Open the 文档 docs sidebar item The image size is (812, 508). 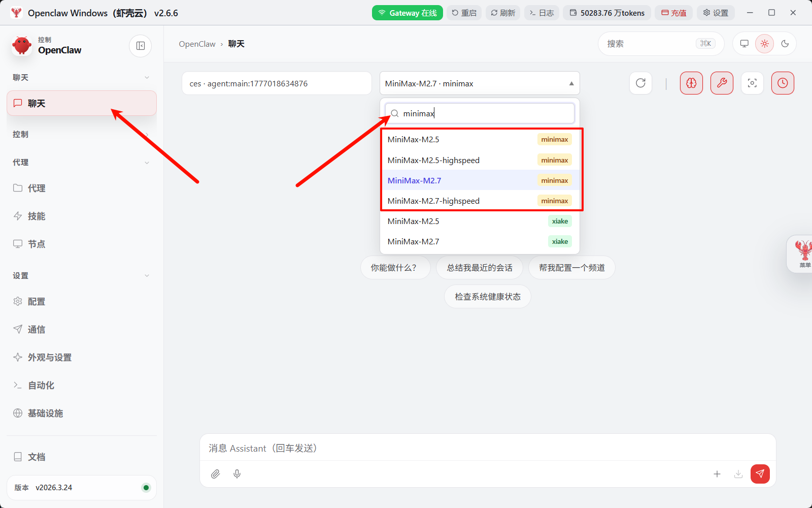click(x=82, y=457)
